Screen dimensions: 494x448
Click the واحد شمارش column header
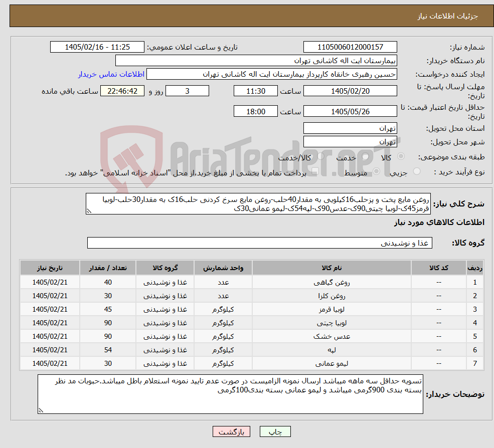[223, 268]
